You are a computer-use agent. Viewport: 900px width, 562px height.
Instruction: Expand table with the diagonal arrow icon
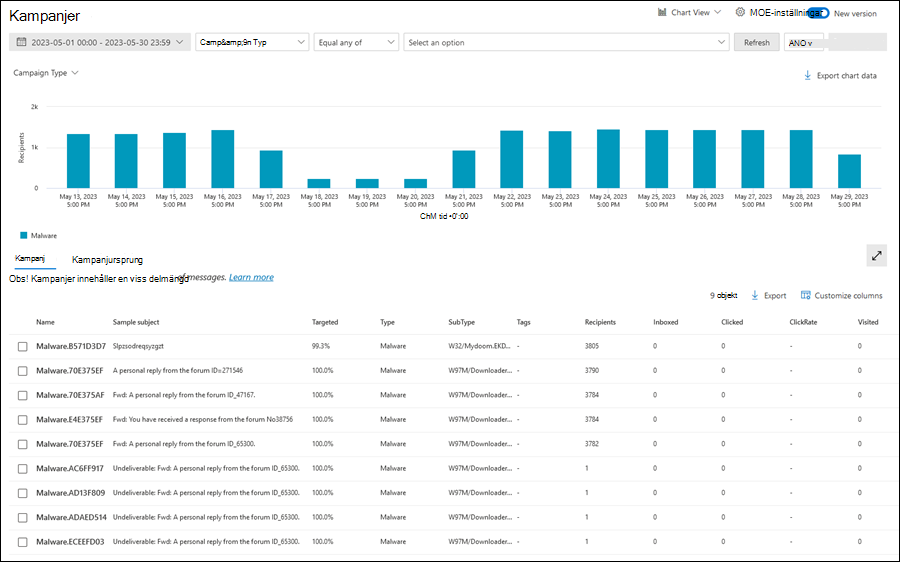coord(876,256)
